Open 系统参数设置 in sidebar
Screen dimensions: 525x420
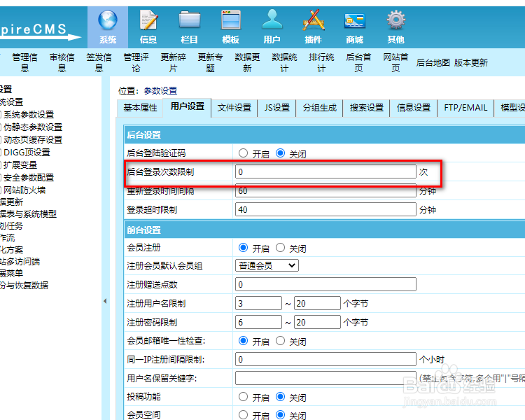(29, 115)
